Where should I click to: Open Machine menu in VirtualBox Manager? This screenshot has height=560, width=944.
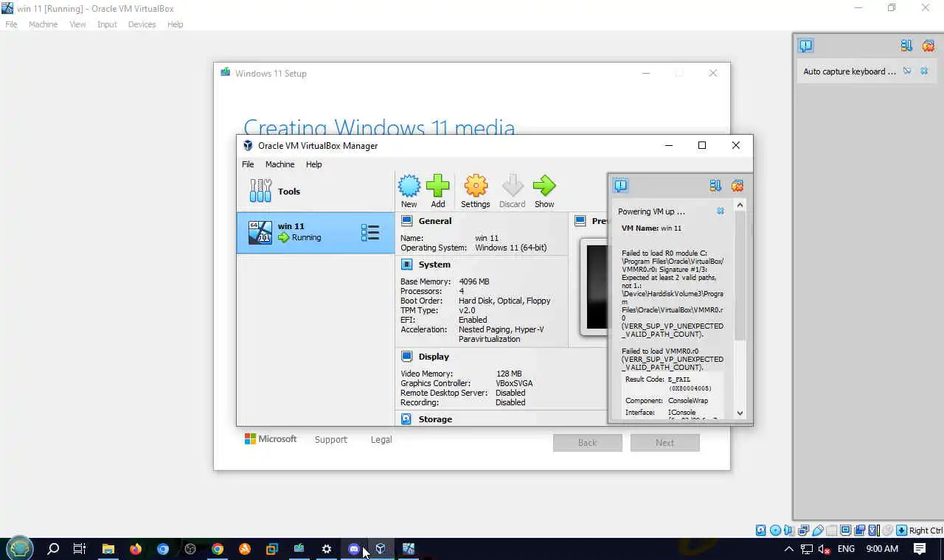click(x=280, y=164)
